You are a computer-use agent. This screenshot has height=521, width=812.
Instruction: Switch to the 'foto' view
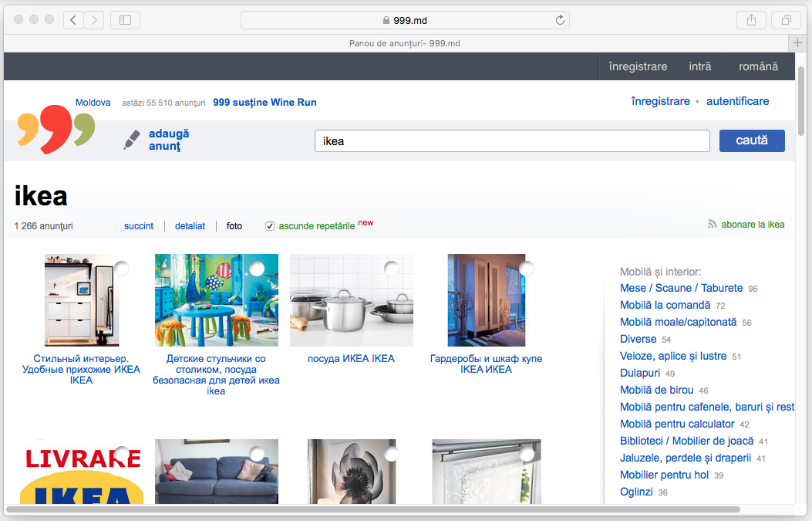[x=234, y=226]
